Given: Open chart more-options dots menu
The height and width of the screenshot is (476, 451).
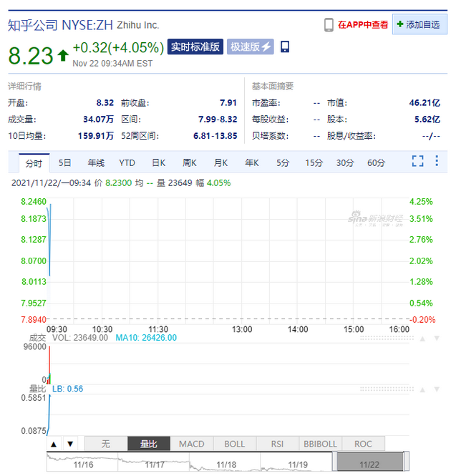Looking at the screenshot, I should pos(437,161).
